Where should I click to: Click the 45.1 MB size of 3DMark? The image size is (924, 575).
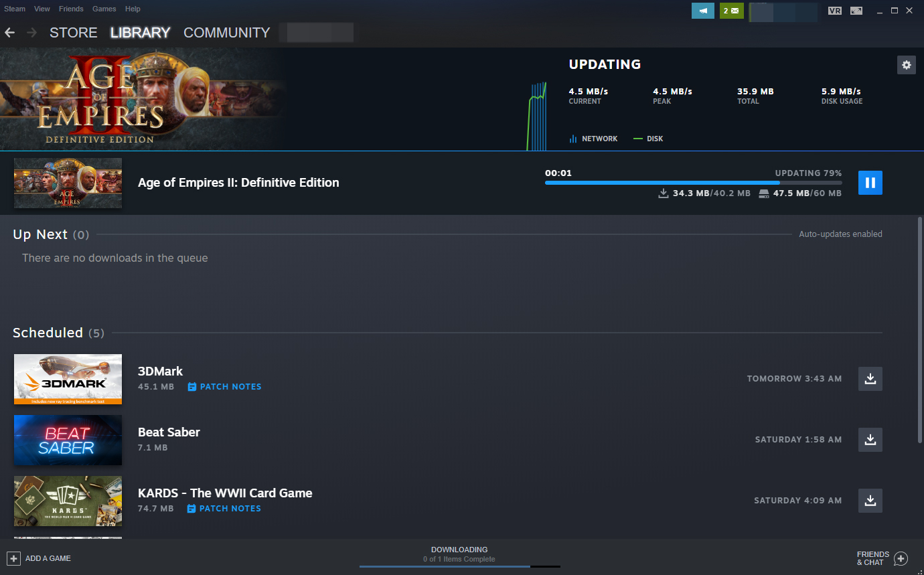[156, 387]
